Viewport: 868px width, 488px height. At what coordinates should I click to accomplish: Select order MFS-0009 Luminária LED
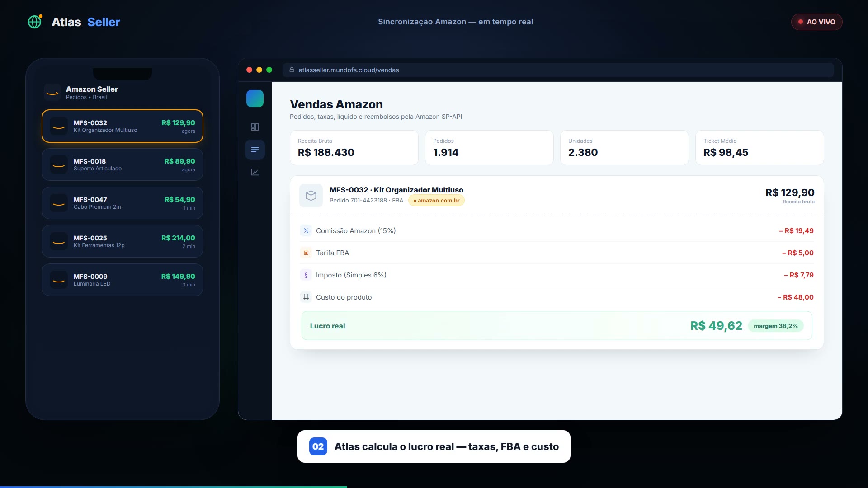tap(123, 280)
